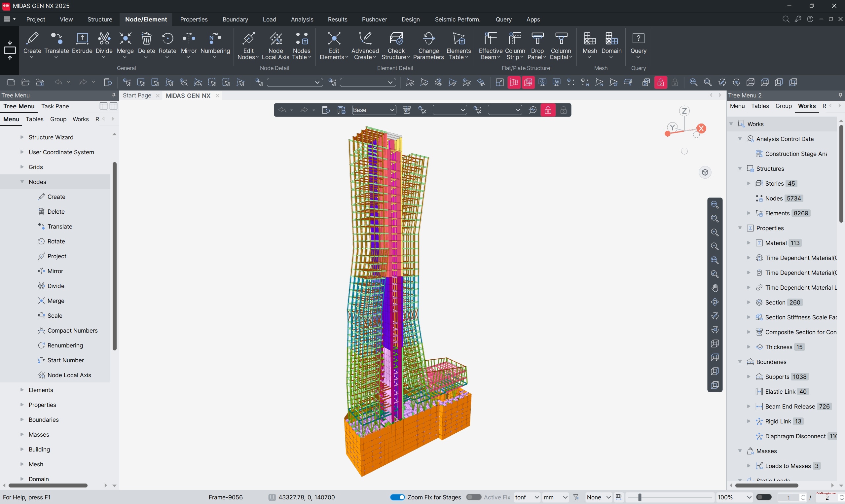
Task: Open the Base named view dropdown
Action: (x=373, y=109)
